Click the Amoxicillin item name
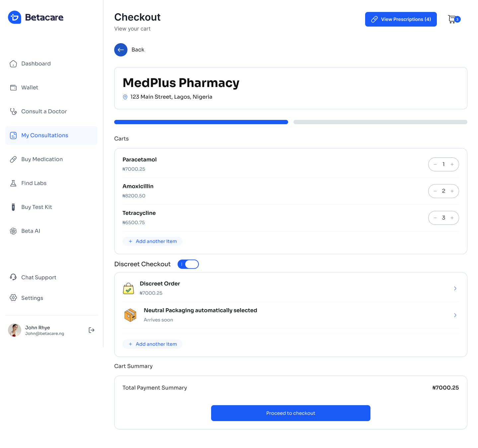This screenshot has width=478, height=448. pyautogui.click(x=138, y=186)
